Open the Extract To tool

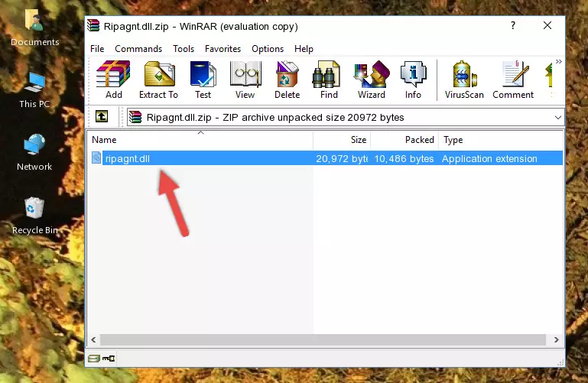pyautogui.click(x=158, y=80)
